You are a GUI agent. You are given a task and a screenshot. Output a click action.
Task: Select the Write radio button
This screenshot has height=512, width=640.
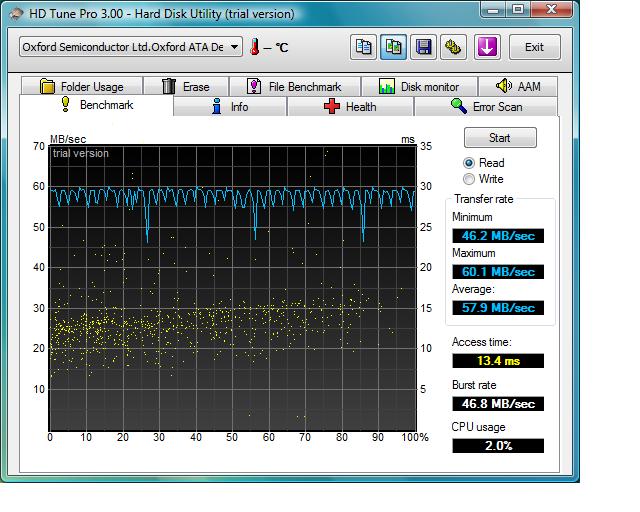coord(468,179)
